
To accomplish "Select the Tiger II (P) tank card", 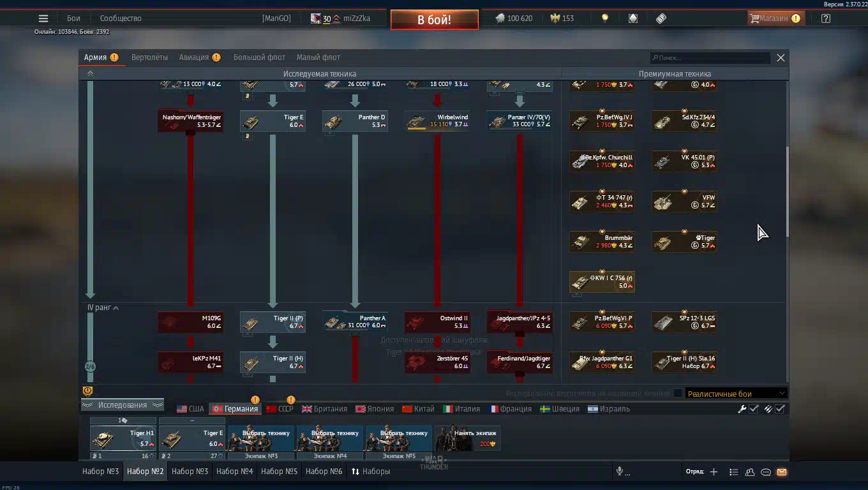I will 273,322.
